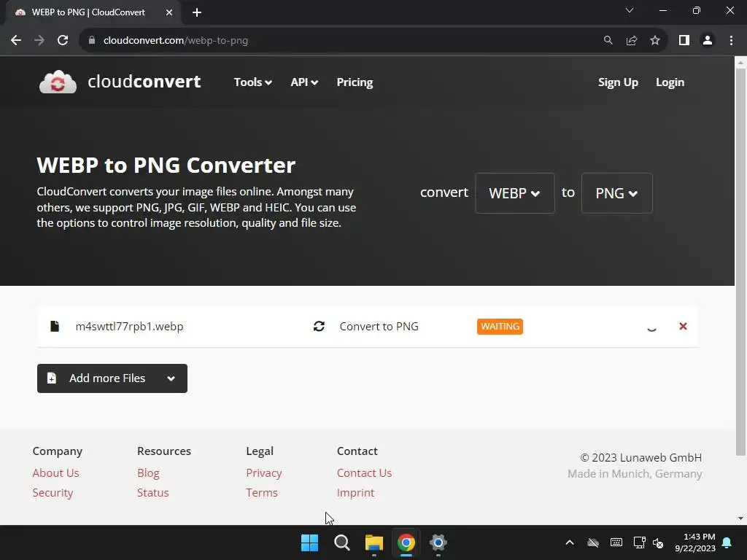Open a new browser tab
Screen dimensions: 747x560
(197, 13)
